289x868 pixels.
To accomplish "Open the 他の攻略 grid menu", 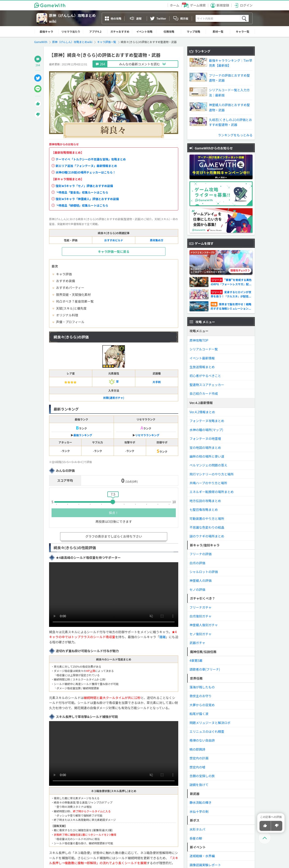I will tap(113, 18).
